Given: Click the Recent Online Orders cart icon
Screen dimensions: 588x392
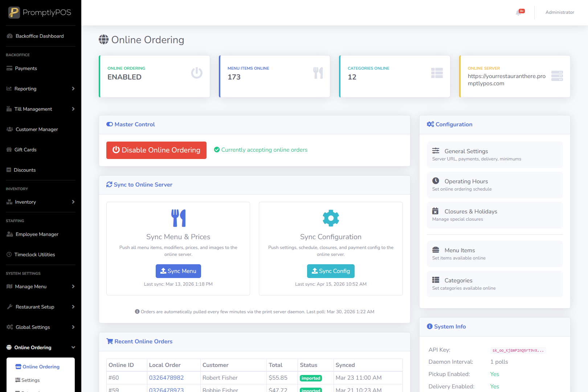Looking at the screenshot, I should click(110, 341).
